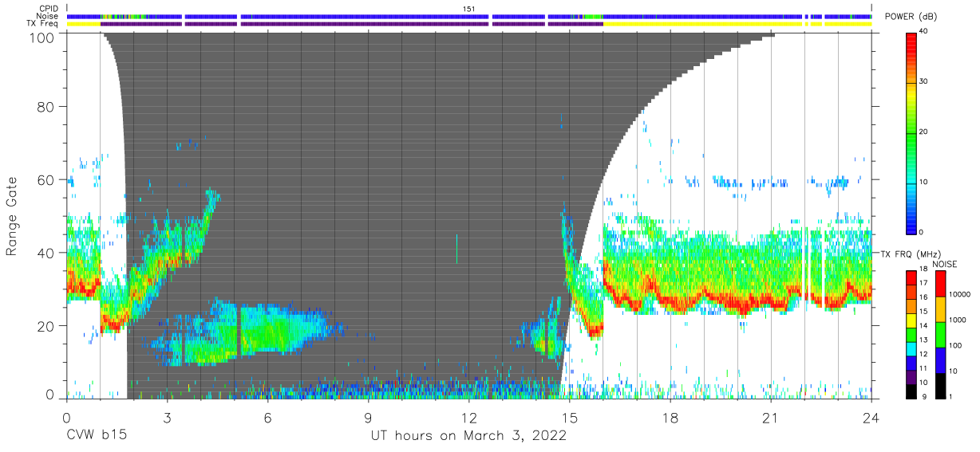
Task: Click the cyan 12–13 MHz segment of TX FRQ bar
Action: tap(912, 348)
